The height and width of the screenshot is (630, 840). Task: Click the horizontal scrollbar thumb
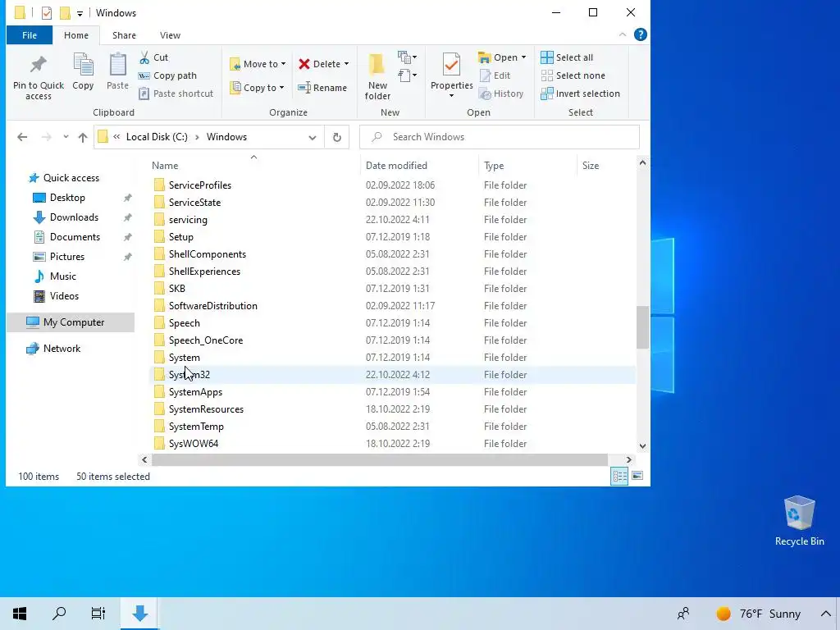(380, 459)
